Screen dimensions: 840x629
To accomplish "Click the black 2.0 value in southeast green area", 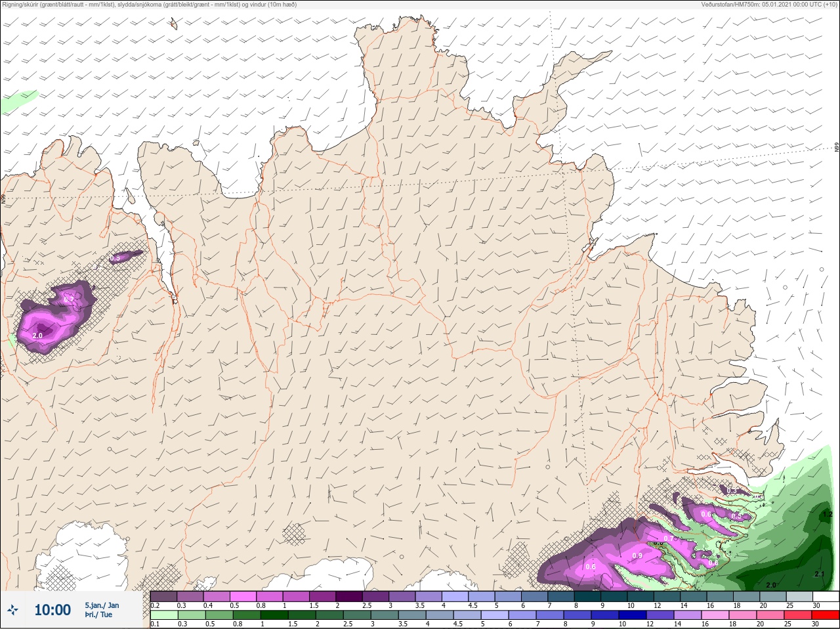I will (x=771, y=584).
